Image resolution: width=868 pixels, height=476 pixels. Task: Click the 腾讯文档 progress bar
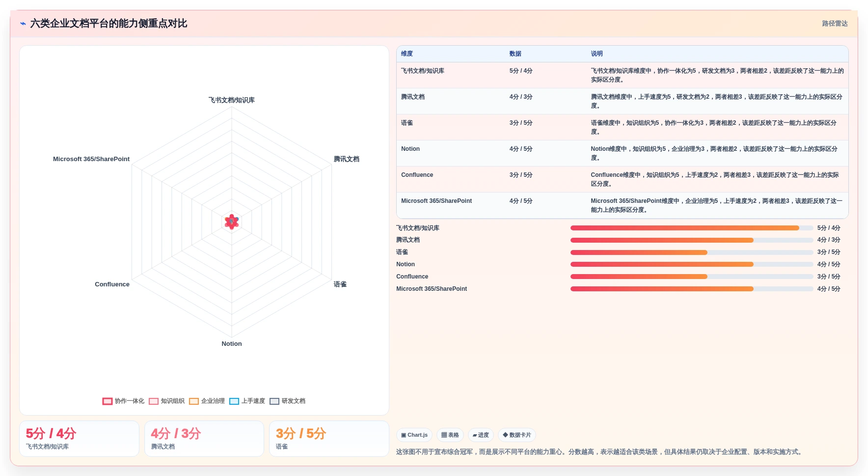coord(692,240)
